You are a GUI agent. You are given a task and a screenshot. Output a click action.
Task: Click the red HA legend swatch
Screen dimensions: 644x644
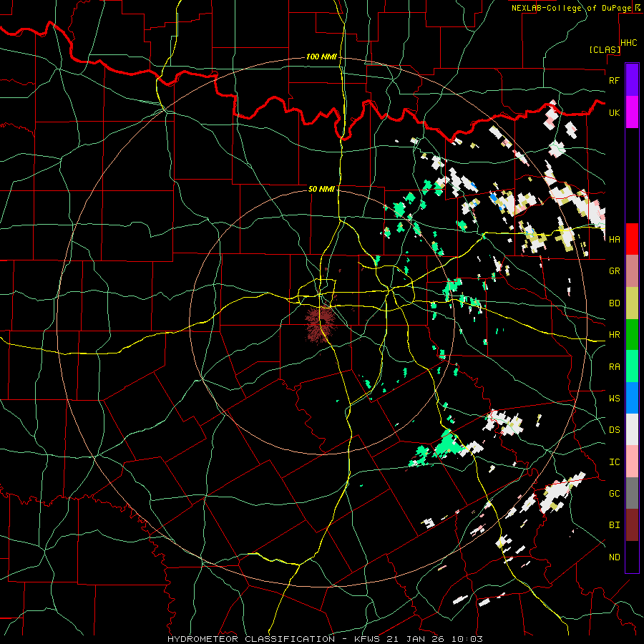[x=632, y=239]
